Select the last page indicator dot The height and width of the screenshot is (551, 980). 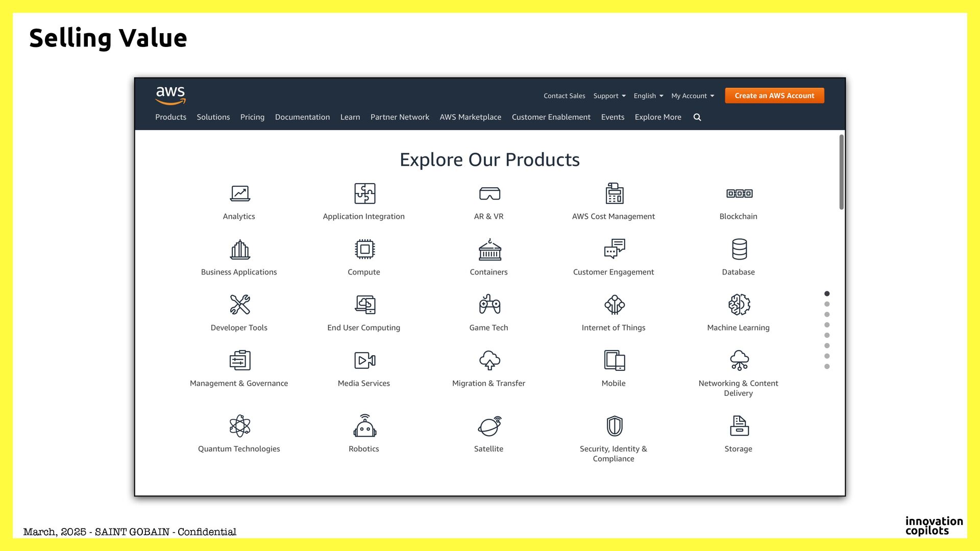click(x=827, y=367)
